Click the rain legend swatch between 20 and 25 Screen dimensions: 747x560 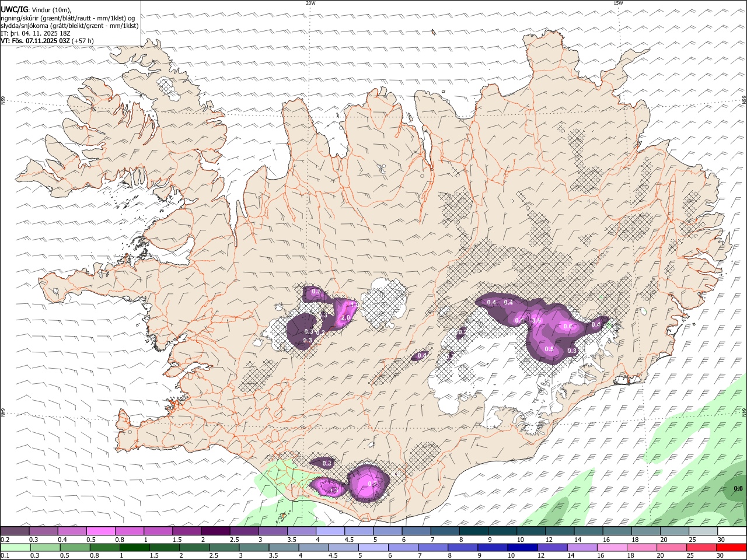point(671,548)
